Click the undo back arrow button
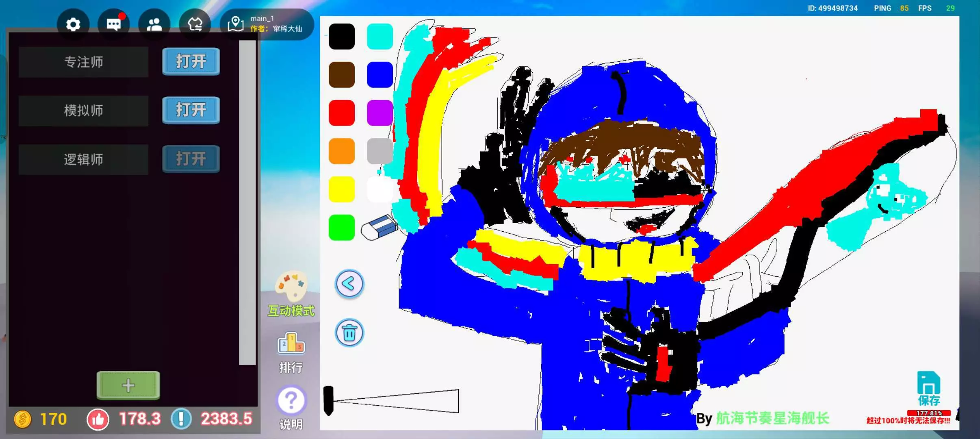Screen dimensions: 980x439 (349, 284)
